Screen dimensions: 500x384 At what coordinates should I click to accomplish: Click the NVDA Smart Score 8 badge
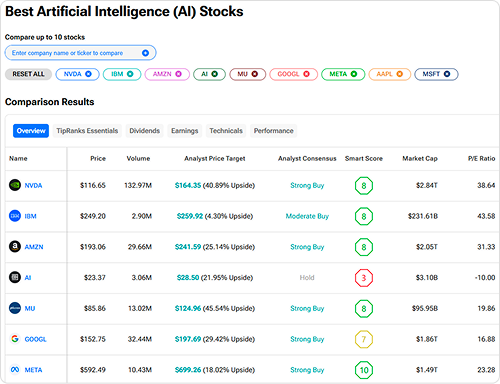(x=364, y=186)
